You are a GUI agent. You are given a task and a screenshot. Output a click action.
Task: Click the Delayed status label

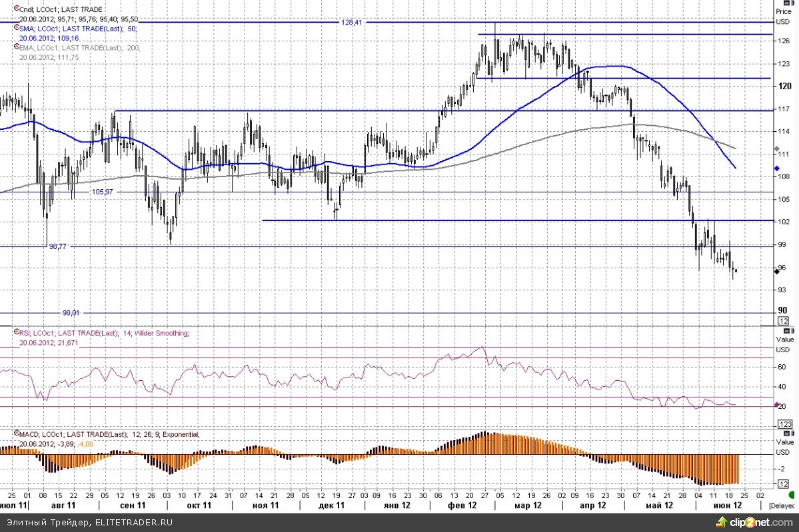pyautogui.click(x=783, y=506)
